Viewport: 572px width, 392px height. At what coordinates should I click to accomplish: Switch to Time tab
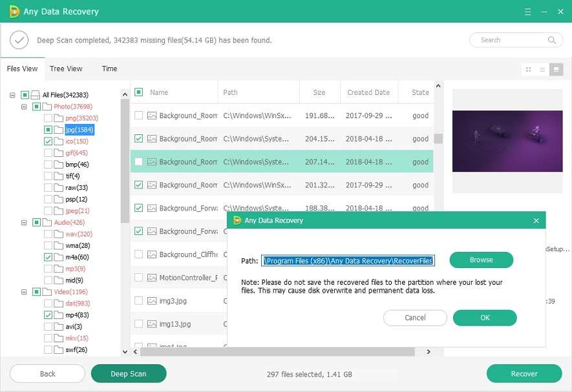(109, 68)
